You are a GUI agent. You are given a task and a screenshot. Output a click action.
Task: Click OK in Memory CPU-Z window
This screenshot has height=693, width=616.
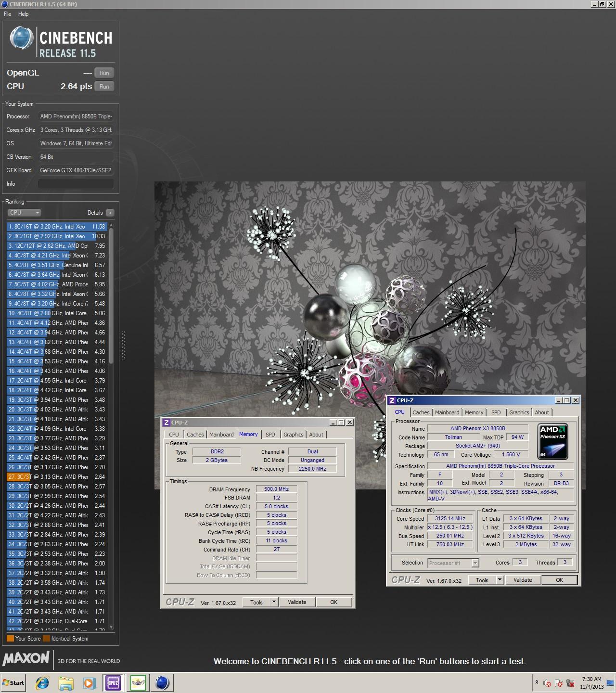pos(334,602)
